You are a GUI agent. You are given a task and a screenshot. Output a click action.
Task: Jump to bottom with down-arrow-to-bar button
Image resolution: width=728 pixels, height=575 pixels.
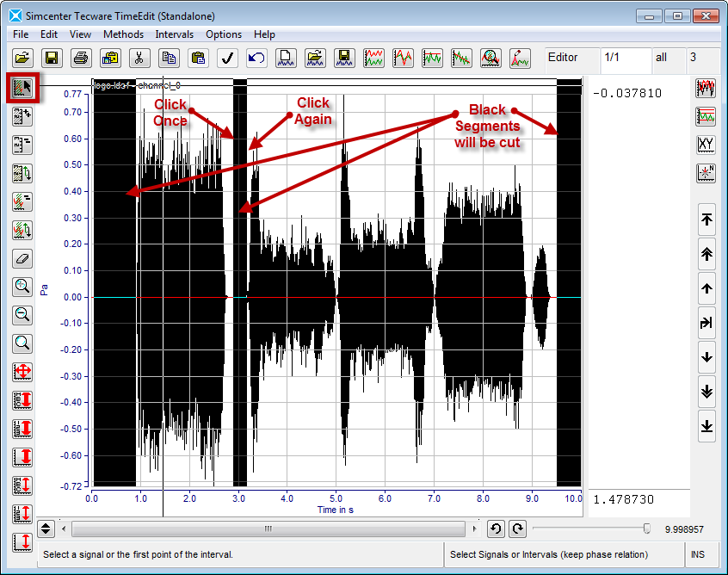tap(706, 425)
